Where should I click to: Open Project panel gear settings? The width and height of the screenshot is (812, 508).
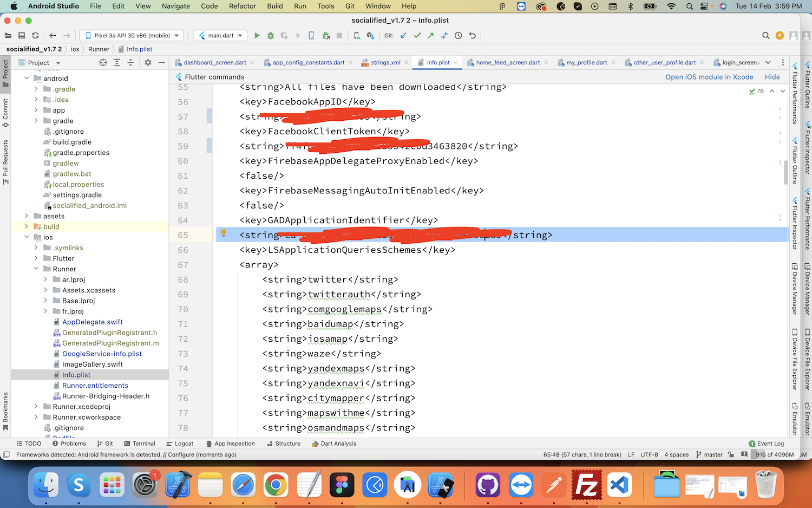[x=148, y=63]
